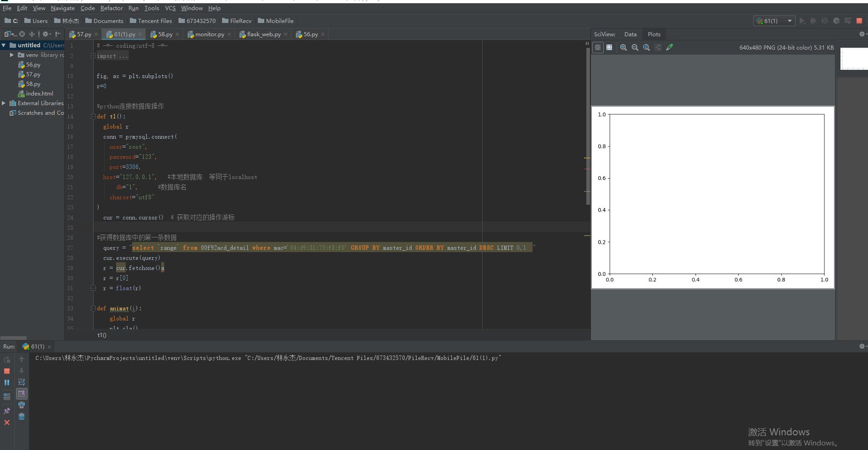Switch to the flask_web.py editor tab
The height and width of the screenshot is (450, 868).
coord(263,34)
